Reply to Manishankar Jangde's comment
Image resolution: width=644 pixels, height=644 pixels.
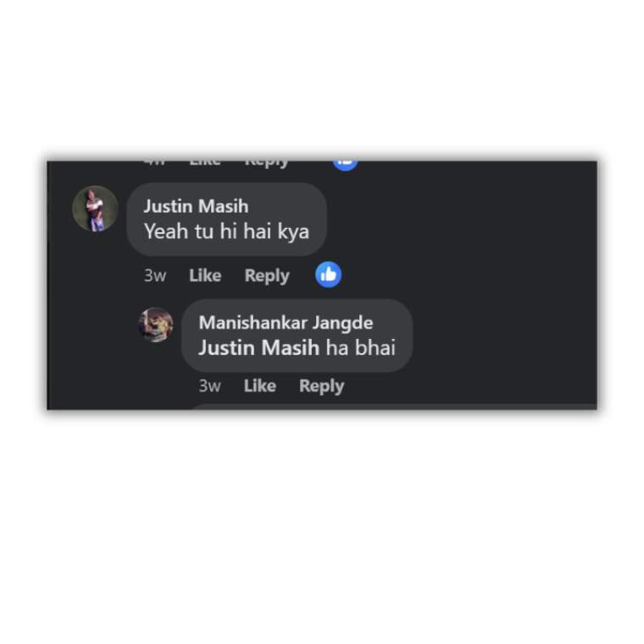[x=322, y=386]
